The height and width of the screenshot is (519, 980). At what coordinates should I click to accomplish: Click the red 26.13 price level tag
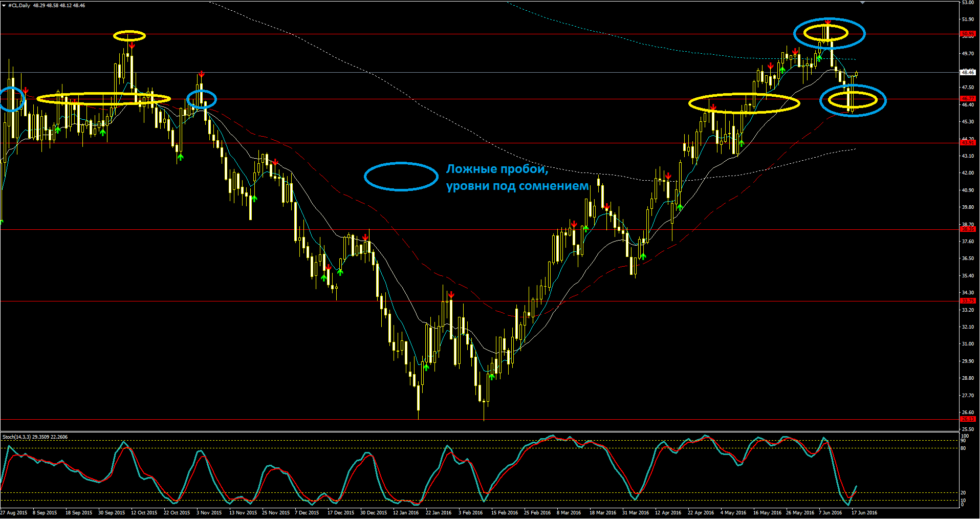(968, 419)
